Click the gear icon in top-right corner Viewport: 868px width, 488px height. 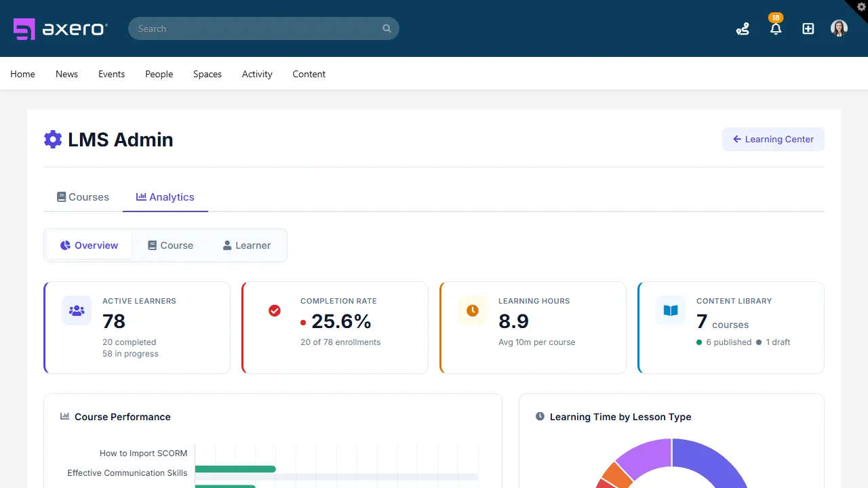(861, 6)
